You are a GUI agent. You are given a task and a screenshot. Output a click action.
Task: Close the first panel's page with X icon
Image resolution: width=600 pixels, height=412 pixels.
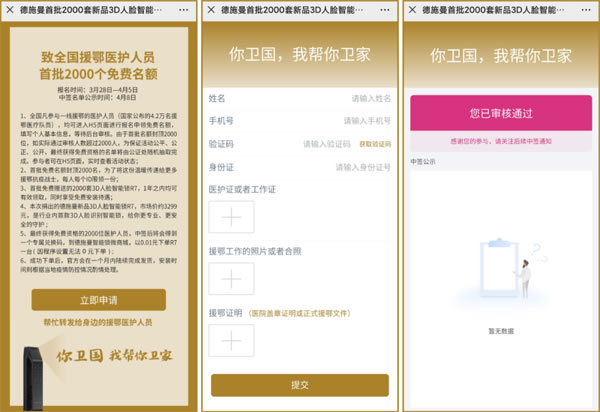click(x=10, y=10)
